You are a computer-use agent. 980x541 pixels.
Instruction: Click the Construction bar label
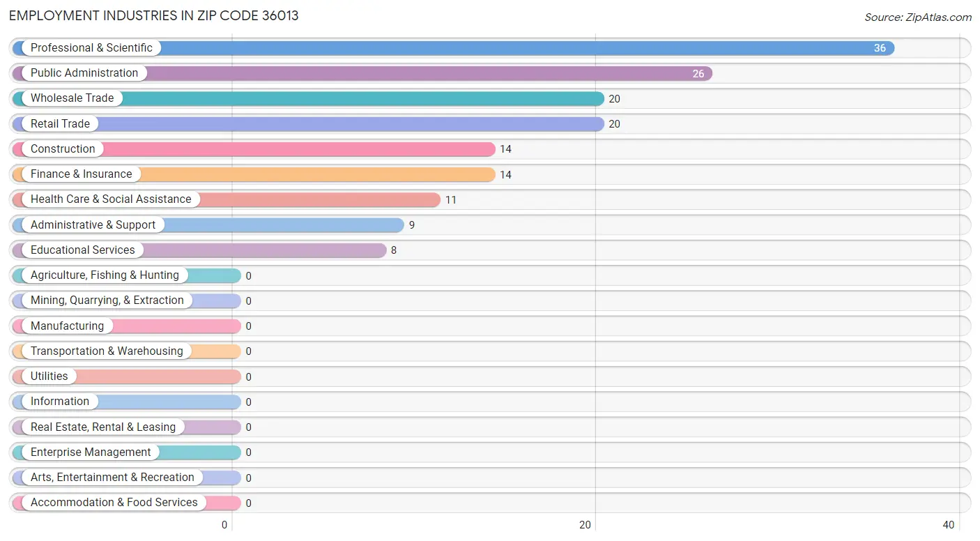point(63,149)
